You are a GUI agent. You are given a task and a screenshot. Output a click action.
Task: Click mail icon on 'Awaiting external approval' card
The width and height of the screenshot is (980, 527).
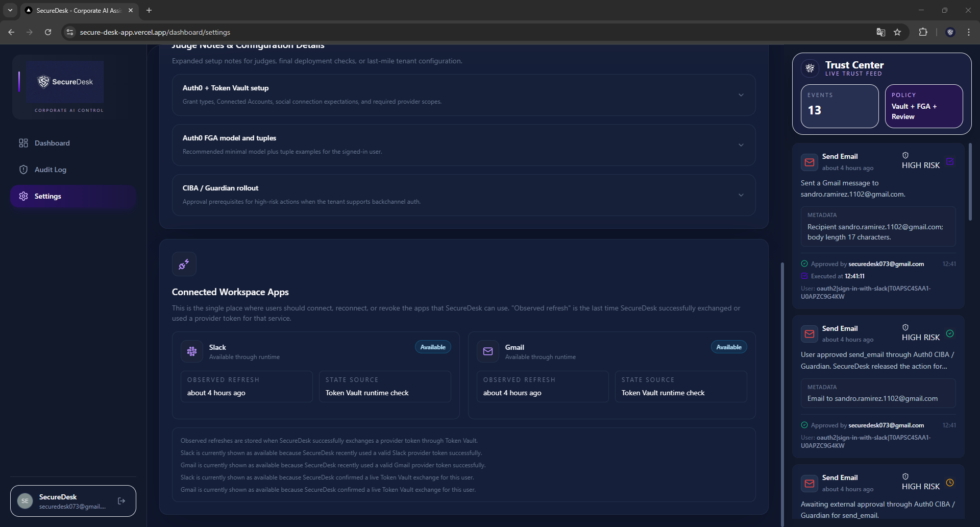pos(810,483)
